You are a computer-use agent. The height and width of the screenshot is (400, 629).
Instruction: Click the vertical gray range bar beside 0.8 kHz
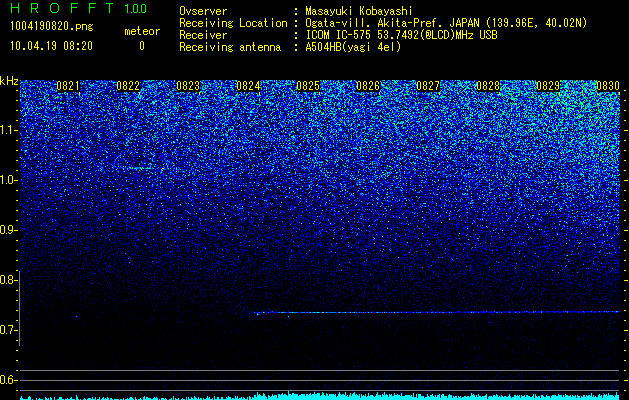[20, 308]
